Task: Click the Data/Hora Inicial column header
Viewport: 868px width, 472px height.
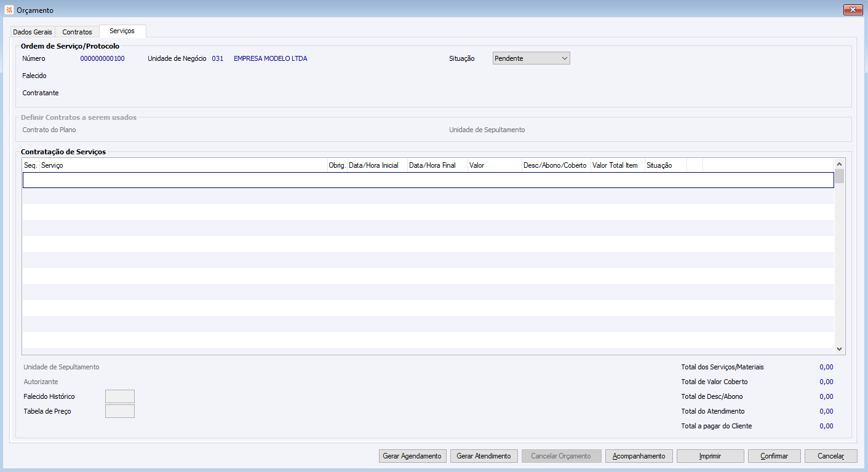Action: click(377, 165)
